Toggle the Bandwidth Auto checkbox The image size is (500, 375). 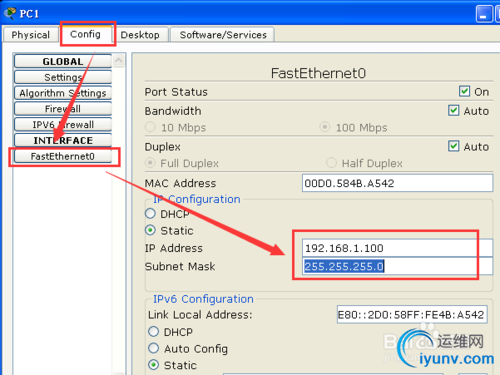point(453,110)
